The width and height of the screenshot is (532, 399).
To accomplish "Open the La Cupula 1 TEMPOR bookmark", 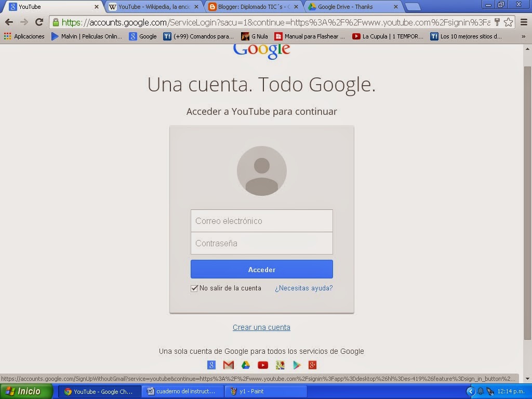I will coord(388,36).
